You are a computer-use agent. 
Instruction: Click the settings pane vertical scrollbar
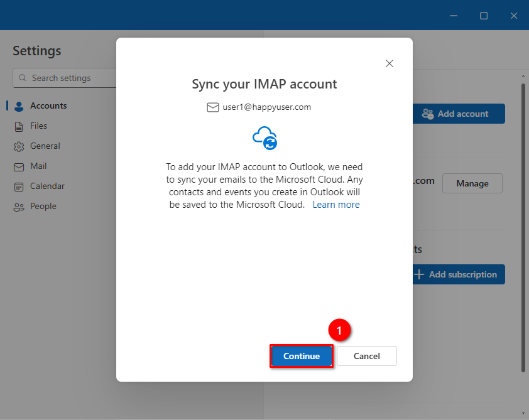point(523,228)
